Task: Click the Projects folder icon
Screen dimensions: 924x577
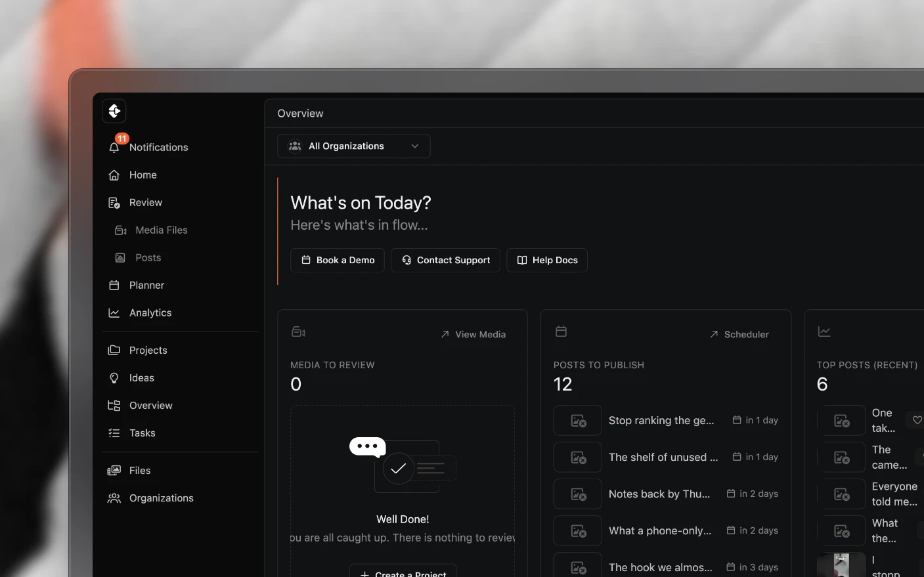Action: pyautogui.click(x=114, y=351)
